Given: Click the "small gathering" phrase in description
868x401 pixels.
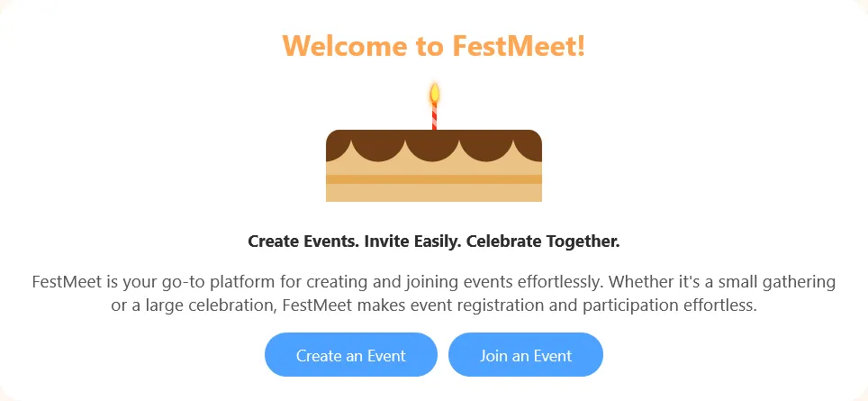Looking at the screenshot, I should [x=781, y=281].
